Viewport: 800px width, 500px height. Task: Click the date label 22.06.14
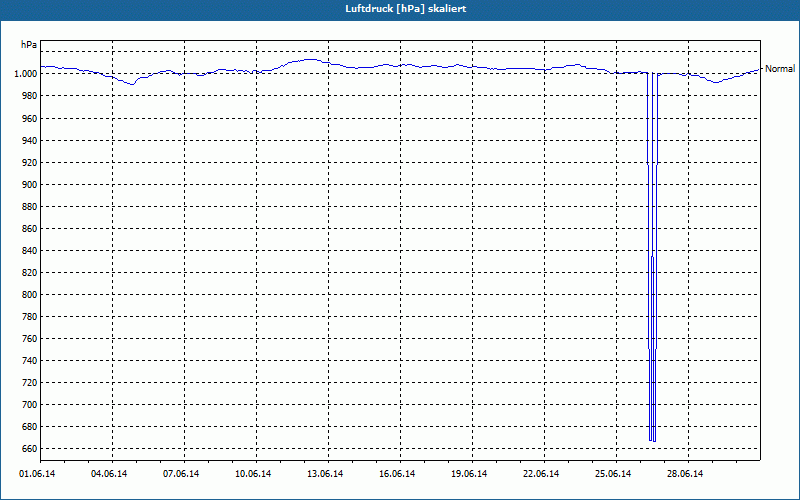(541, 474)
